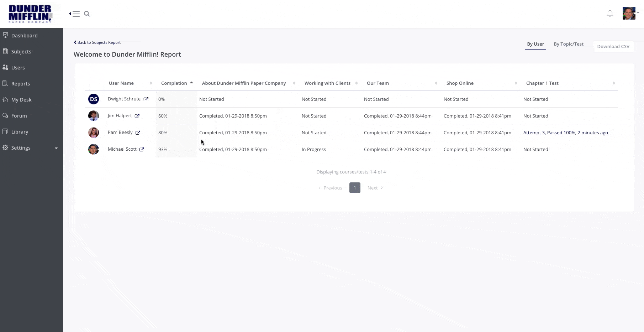Sort Working with Clients column
644x332 pixels.
click(357, 83)
